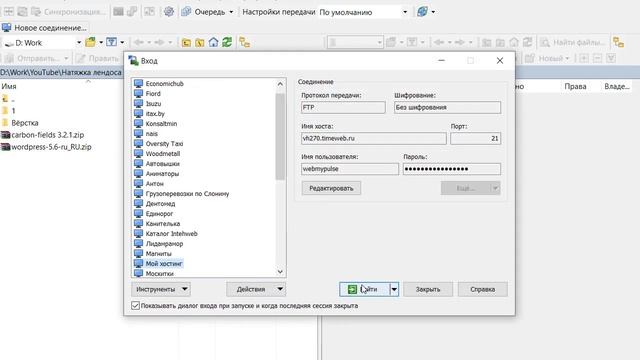Click local panel forward arrow

160,42
